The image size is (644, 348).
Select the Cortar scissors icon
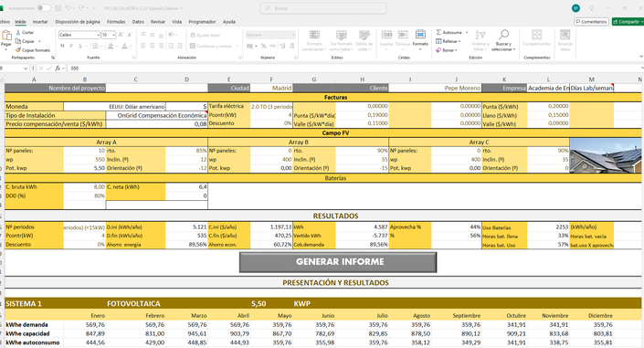18,32
